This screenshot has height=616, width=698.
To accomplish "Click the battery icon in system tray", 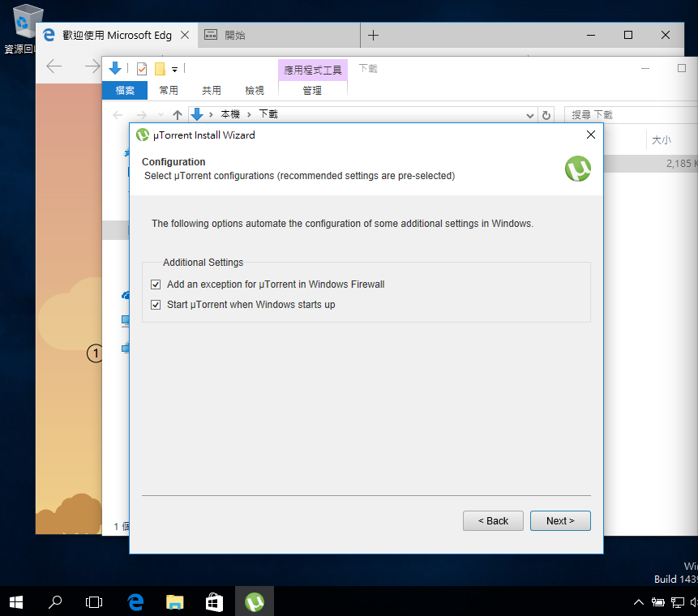I will 658,603.
